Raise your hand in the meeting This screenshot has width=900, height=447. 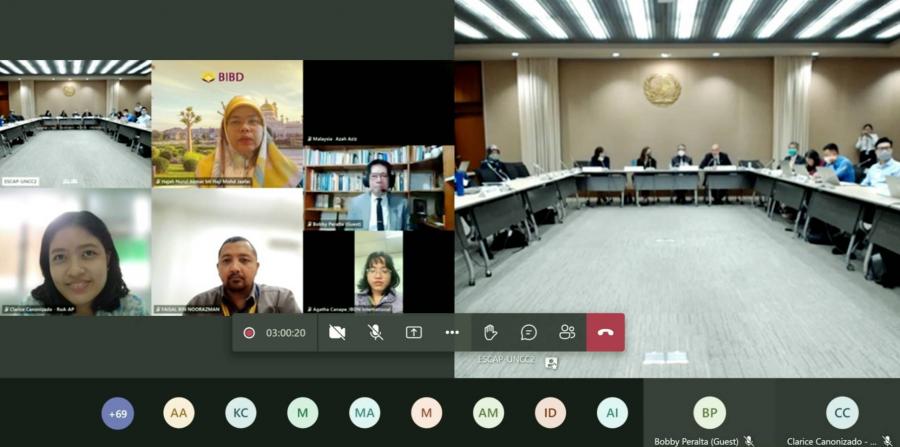(x=490, y=333)
